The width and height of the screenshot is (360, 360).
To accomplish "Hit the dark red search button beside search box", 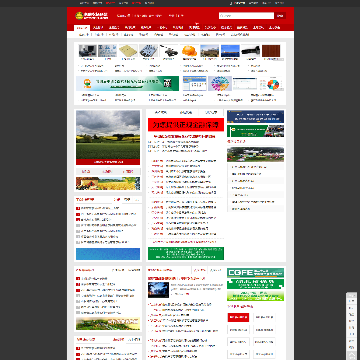I will coord(280,16).
